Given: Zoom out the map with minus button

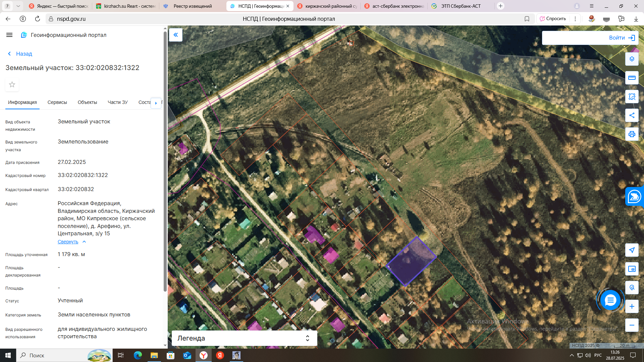Looking at the screenshot, I should tap(632, 325).
